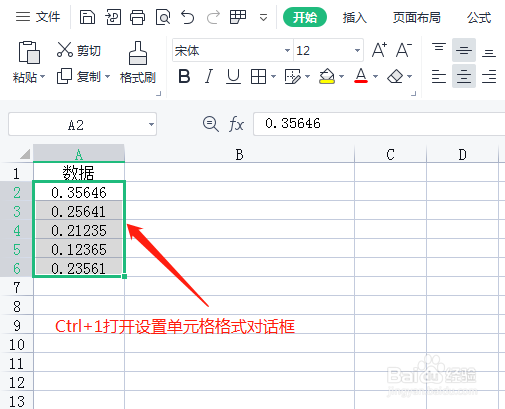Toggle italic formatting
Image resolution: width=505 pixels, height=409 pixels.
click(209, 77)
